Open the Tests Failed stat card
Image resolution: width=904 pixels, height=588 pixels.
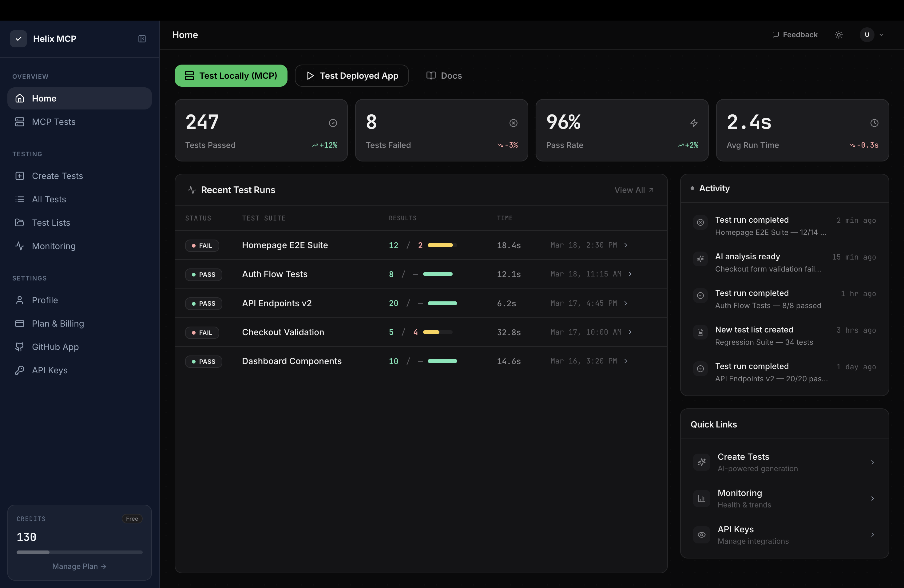[x=441, y=130]
